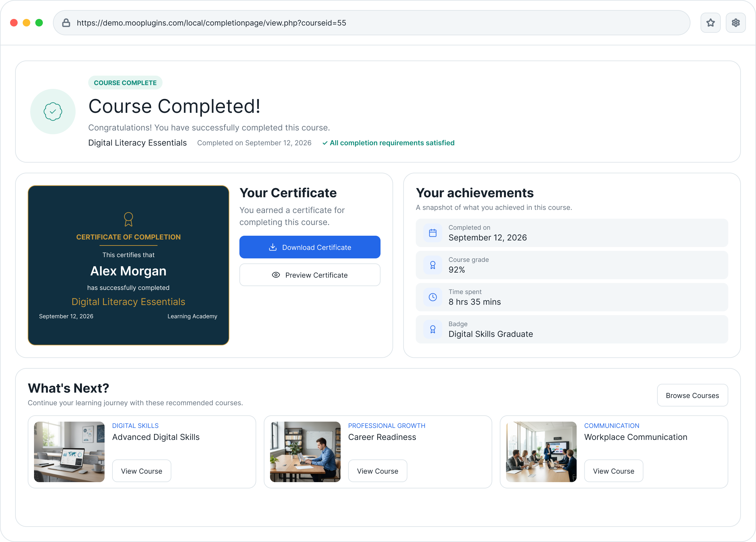The image size is (756, 542).
Task: Click the Career Readiness course title
Action: [x=382, y=437]
